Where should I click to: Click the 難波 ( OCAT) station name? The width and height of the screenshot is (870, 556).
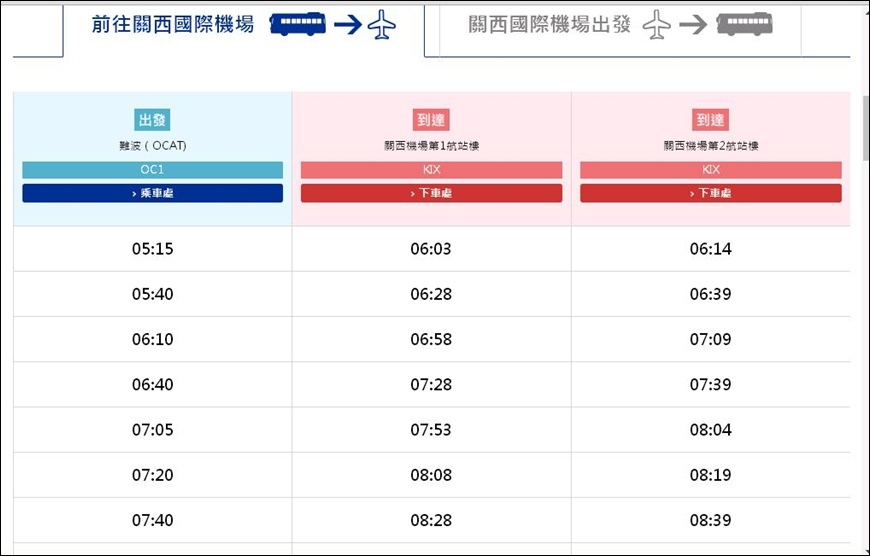153,146
